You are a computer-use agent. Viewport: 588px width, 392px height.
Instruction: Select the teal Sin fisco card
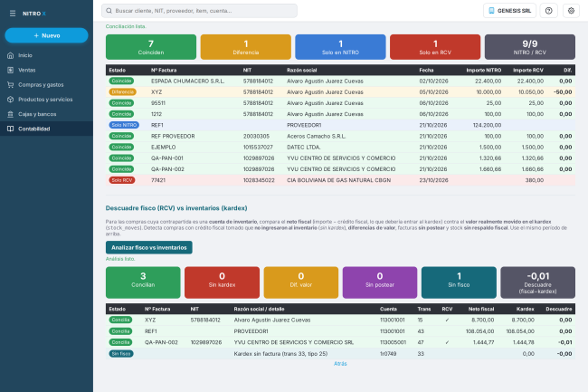[x=459, y=282]
